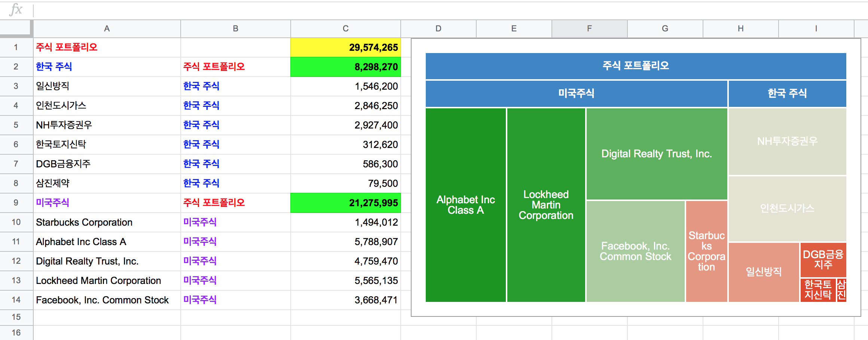Select cell 'DGB금융지주' in column A
868x340 pixels.
click(107, 164)
